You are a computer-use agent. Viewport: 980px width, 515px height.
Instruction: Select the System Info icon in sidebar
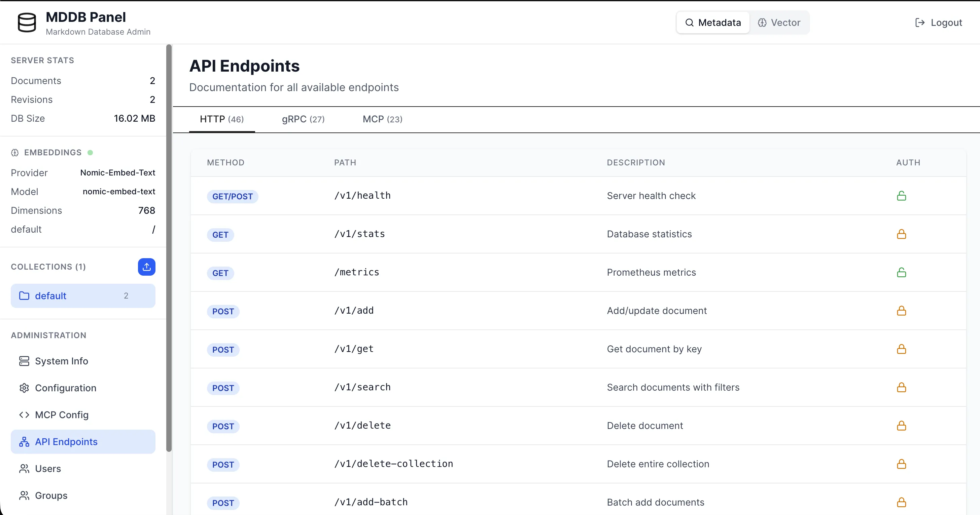click(x=24, y=361)
